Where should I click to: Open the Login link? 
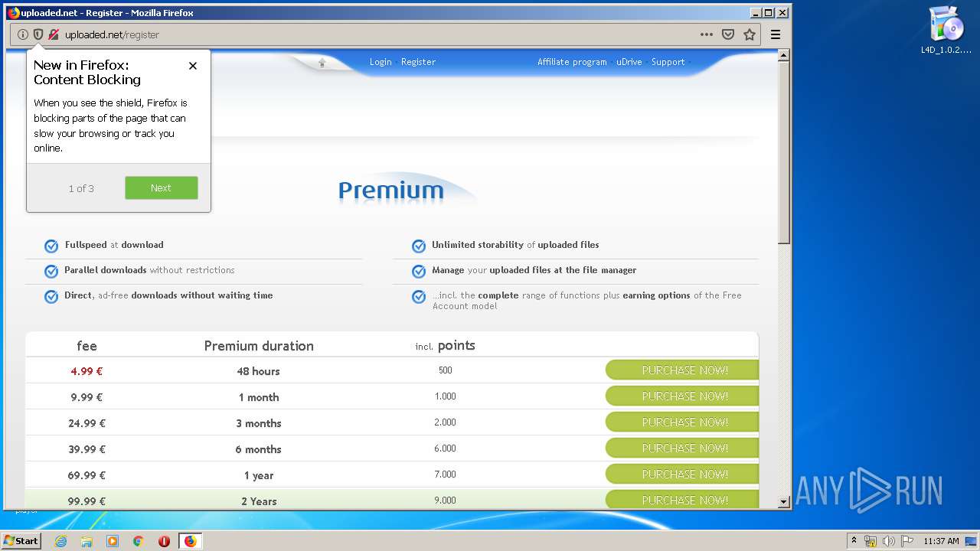(x=381, y=62)
